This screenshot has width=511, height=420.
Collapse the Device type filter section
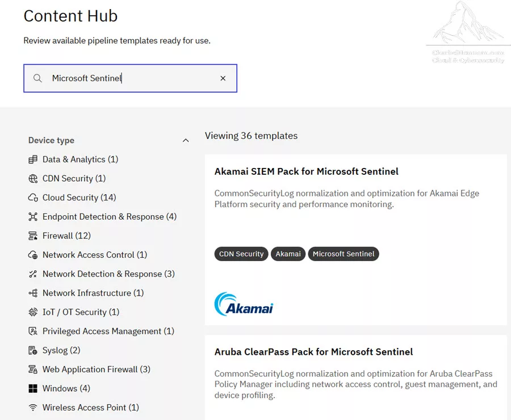pos(186,140)
